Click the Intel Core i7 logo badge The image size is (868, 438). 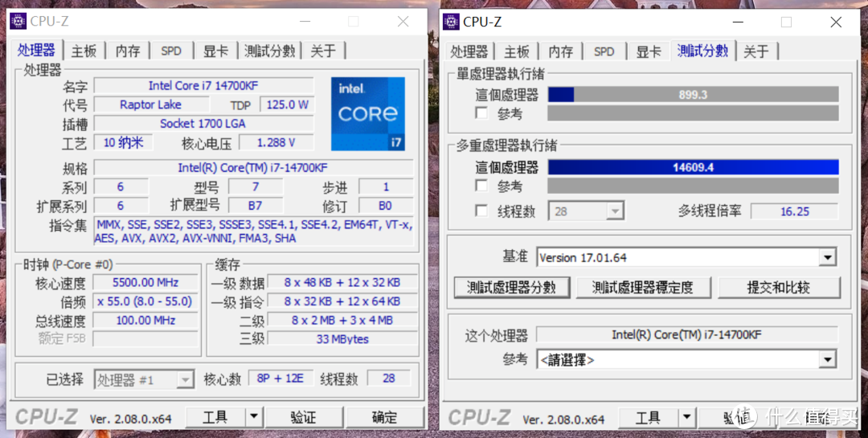(367, 114)
